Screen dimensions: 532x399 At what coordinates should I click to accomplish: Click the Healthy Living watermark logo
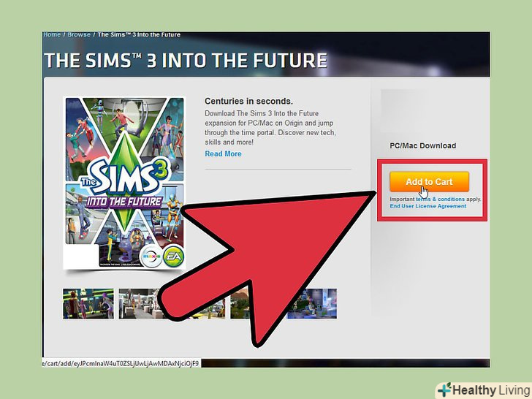[484, 389]
